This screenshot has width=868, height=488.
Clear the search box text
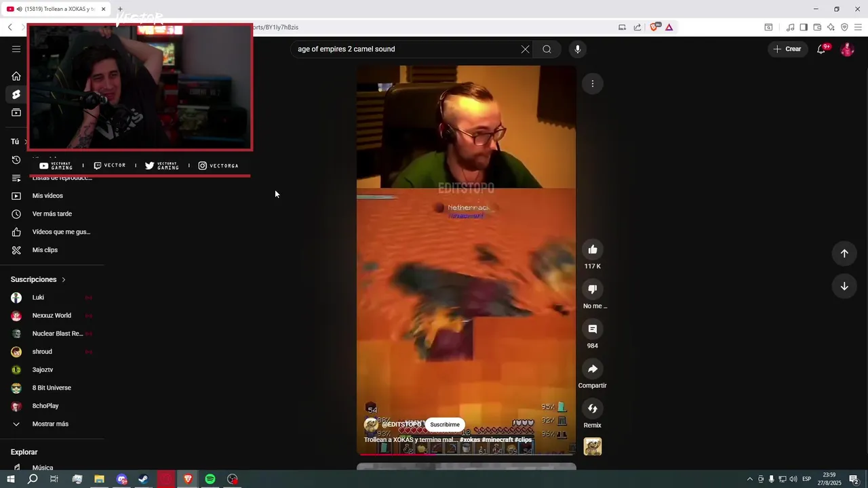525,49
